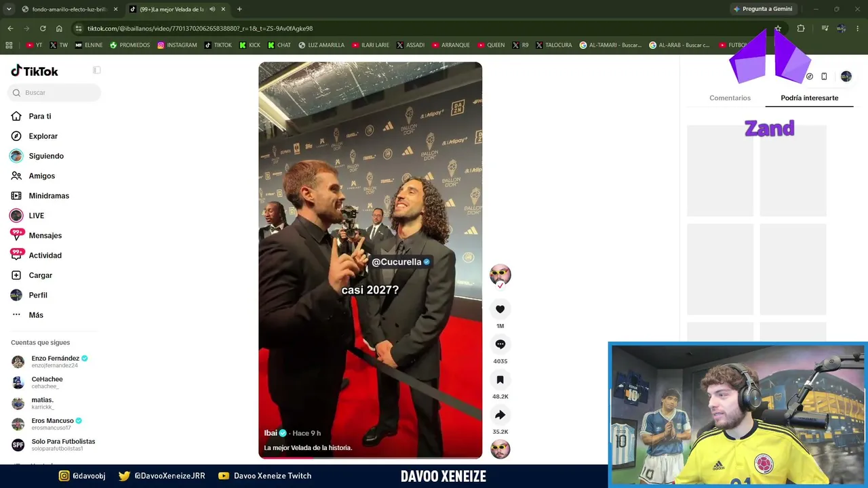Reload the page

(43, 28)
